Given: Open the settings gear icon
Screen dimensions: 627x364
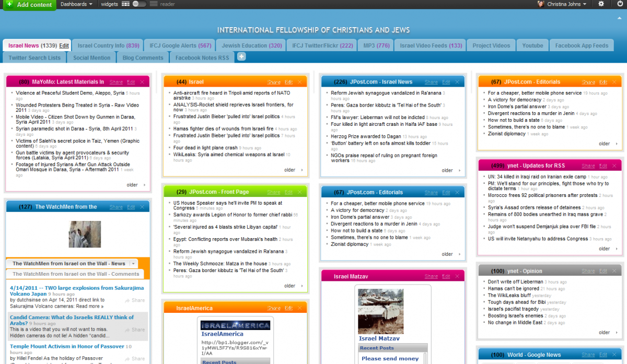Looking at the screenshot, I should [601, 4].
